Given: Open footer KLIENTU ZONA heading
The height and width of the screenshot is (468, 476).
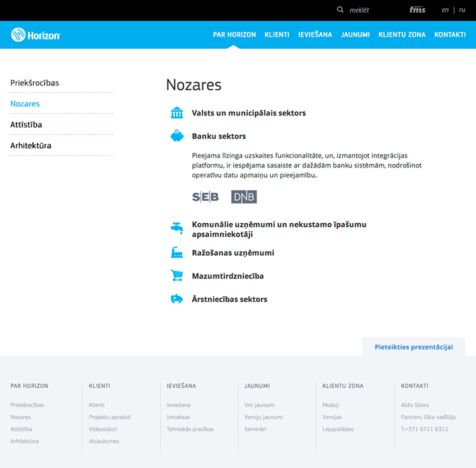Looking at the screenshot, I should point(343,386).
